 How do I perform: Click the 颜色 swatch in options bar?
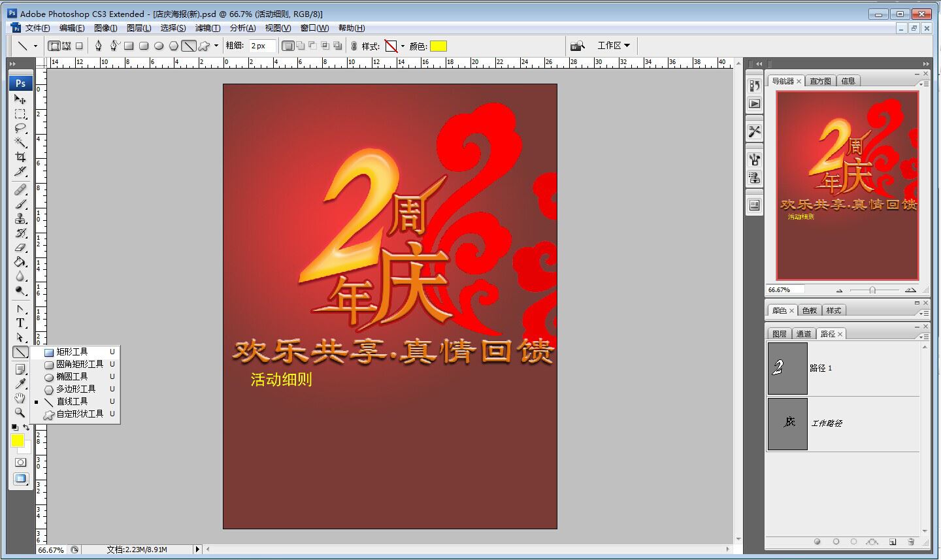tap(438, 46)
